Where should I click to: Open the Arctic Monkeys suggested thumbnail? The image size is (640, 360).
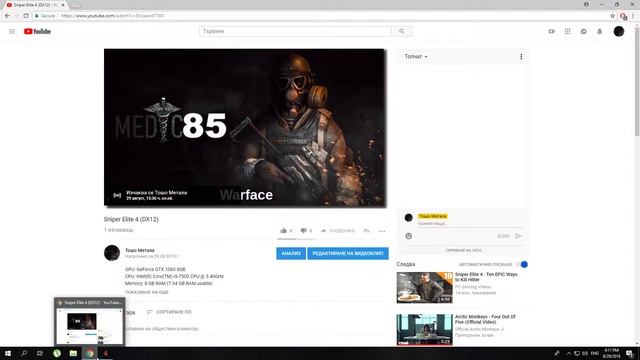click(424, 329)
